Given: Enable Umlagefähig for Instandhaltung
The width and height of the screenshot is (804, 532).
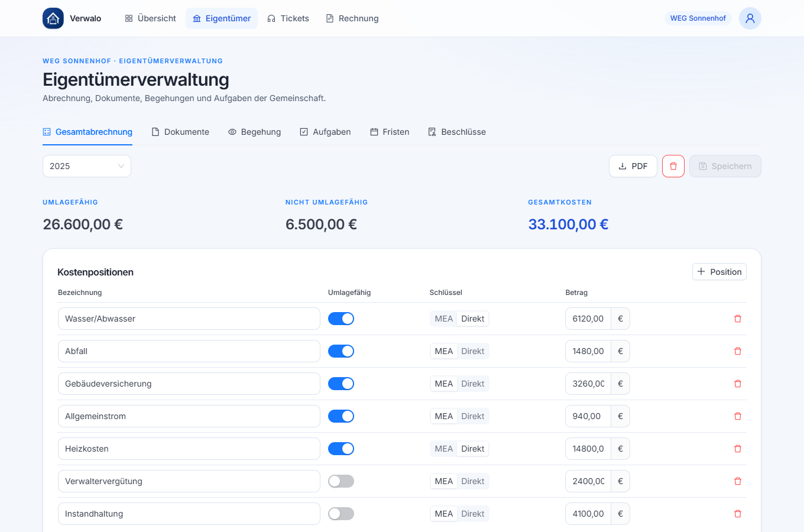Looking at the screenshot, I should click(341, 514).
